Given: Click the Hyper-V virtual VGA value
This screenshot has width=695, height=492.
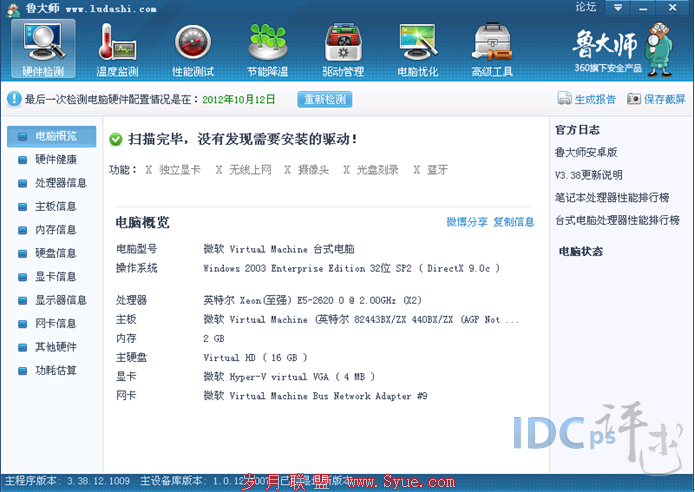Looking at the screenshot, I should 289,377.
